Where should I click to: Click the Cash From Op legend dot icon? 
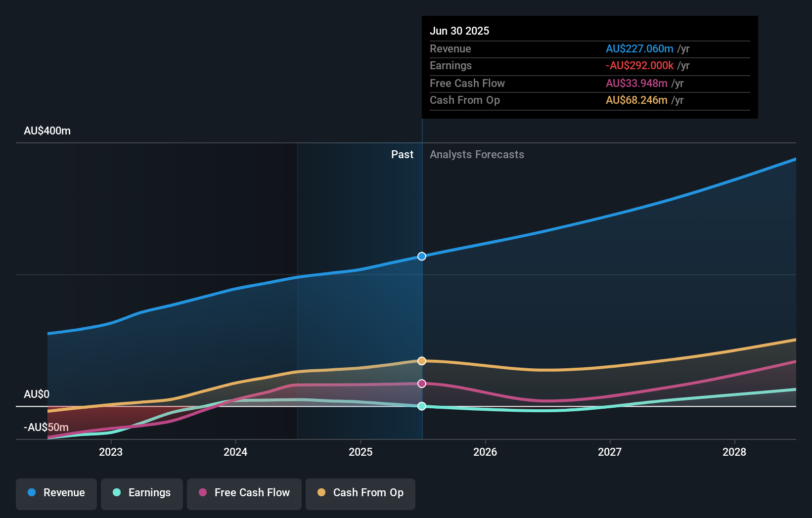click(x=322, y=493)
